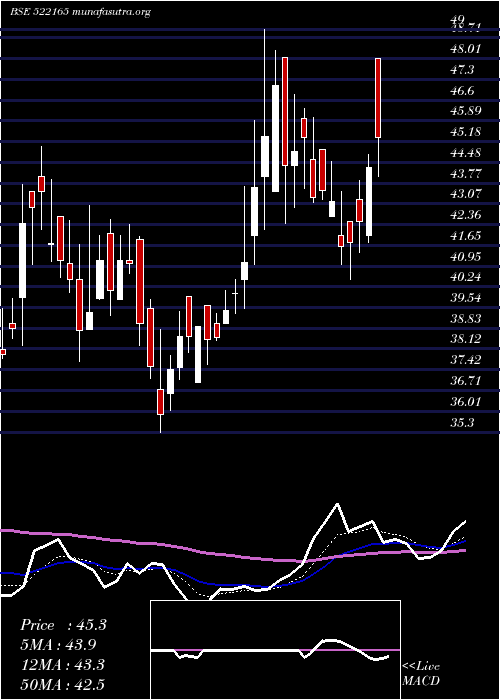The image size is (500, 700).
Task: Select the 45.18 price axis label
Action: point(466,132)
